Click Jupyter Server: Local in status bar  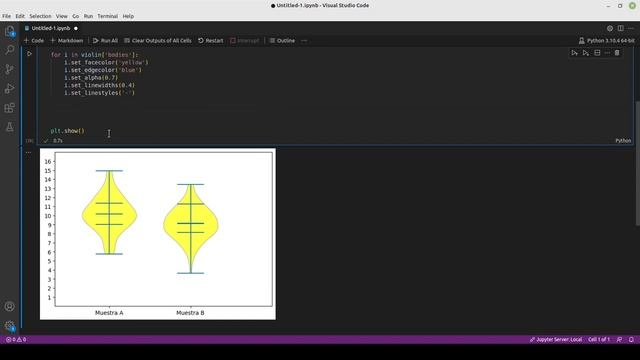point(556,340)
